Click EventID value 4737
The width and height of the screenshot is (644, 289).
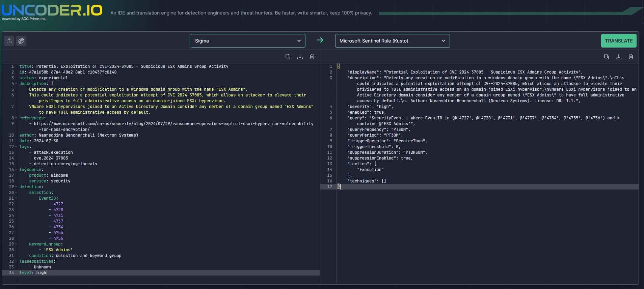[58, 221]
